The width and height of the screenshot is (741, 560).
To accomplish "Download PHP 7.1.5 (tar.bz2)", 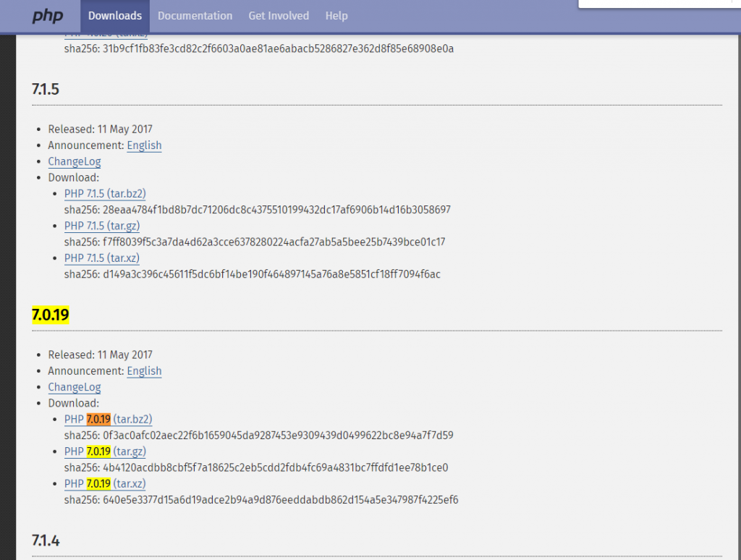I will (105, 194).
